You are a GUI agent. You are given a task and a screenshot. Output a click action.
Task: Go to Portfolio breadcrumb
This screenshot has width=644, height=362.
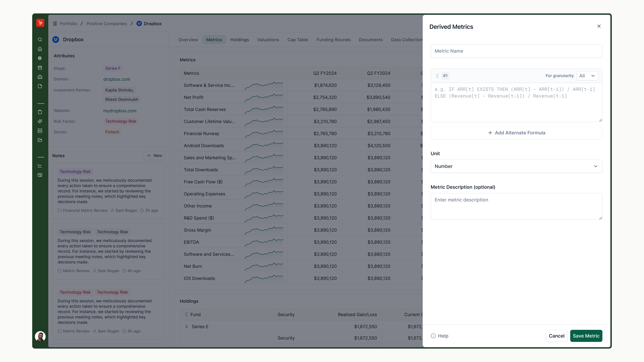point(68,23)
